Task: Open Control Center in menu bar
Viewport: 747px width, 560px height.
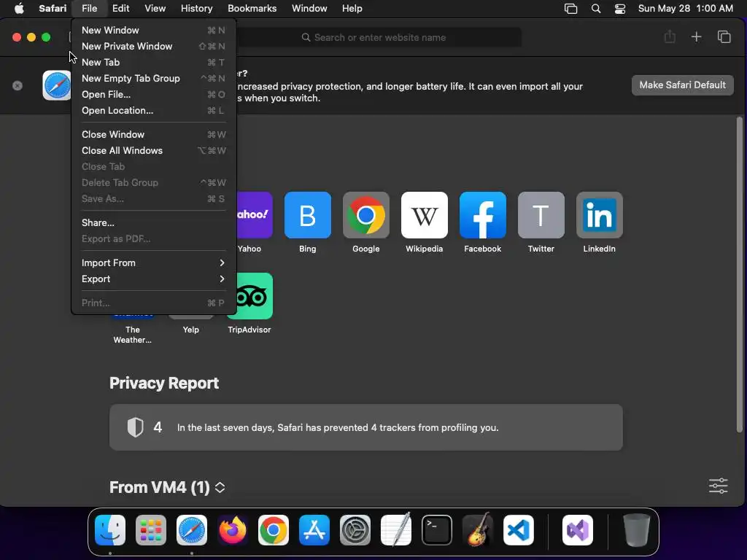Action: (x=620, y=9)
